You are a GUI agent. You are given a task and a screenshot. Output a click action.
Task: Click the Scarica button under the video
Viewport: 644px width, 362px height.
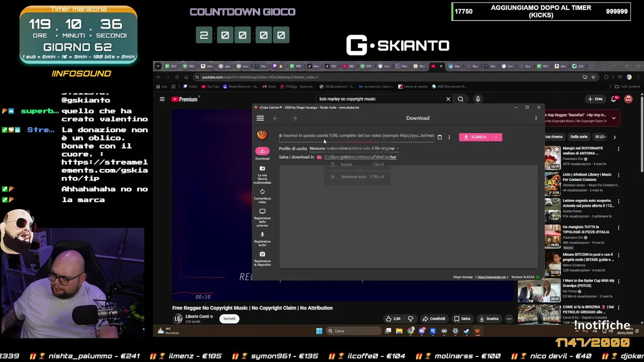coord(489,319)
